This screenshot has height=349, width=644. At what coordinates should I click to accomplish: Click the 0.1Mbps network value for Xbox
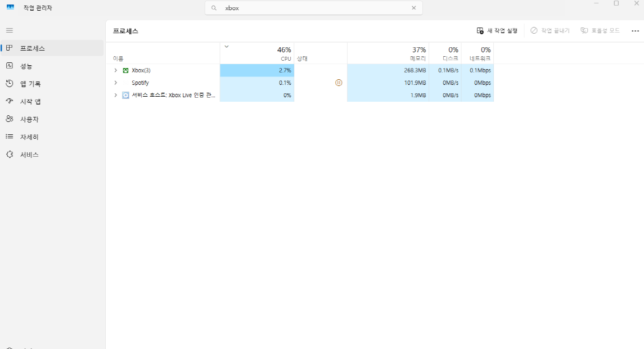(x=480, y=70)
